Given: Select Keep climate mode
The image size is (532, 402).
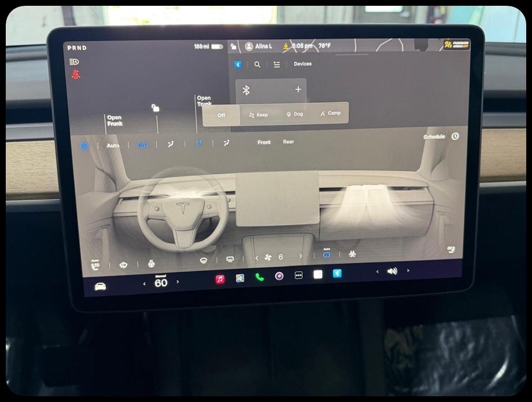Looking at the screenshot, I should [x=258, y=115].
